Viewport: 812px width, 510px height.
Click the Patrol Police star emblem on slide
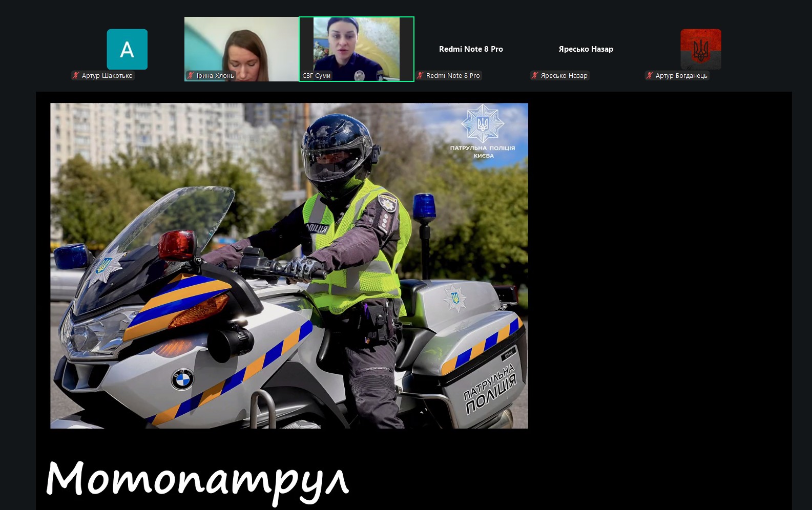click(x=482, y=123)
